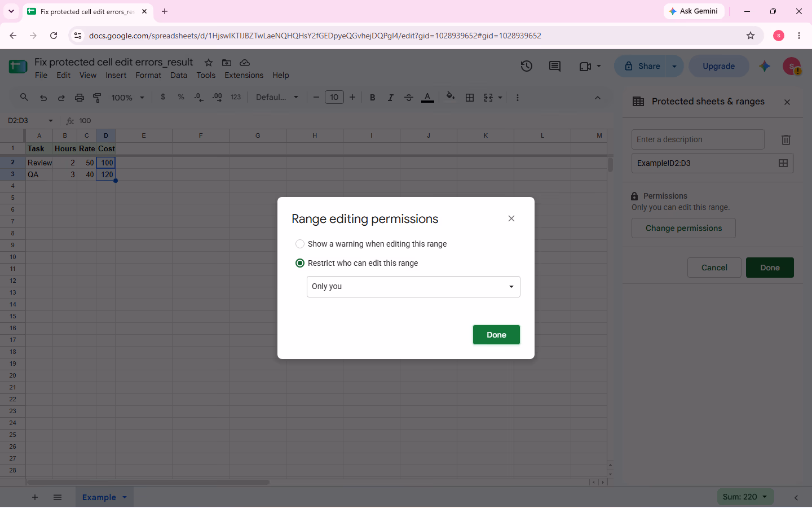Screen dimensions: 812x508
Task: Open the Format menu
Action: pos(148,75)
